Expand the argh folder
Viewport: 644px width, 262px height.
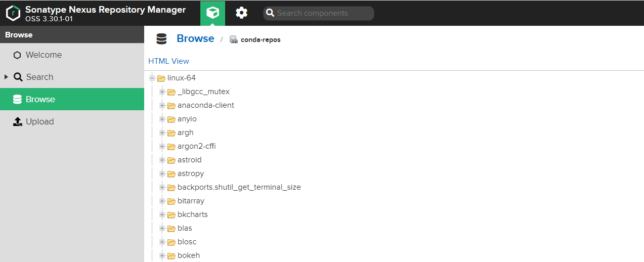coord(162,133)
